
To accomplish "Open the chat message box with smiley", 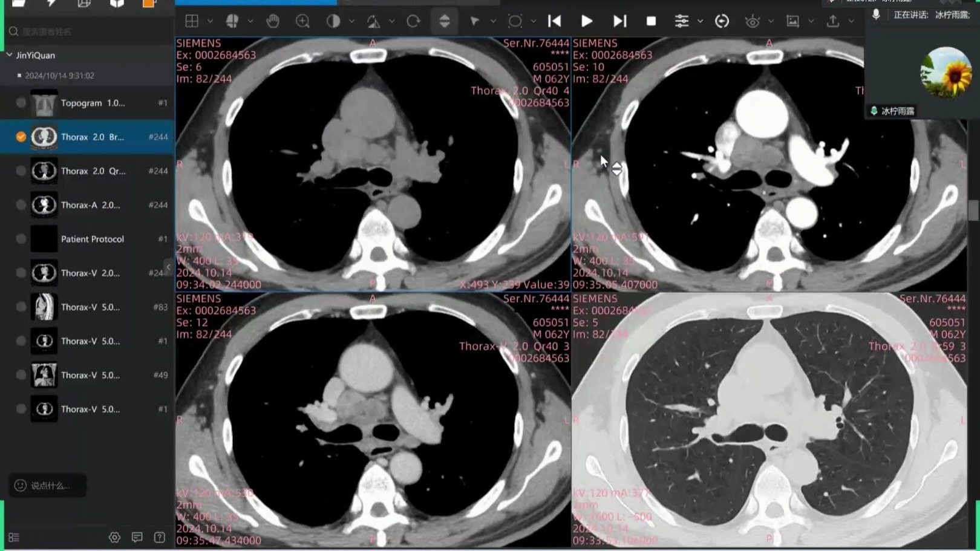I will 47,486.
